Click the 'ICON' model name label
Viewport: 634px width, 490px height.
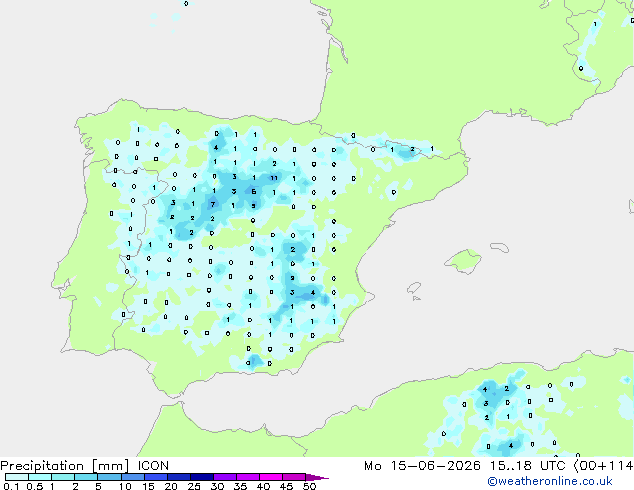(x=153, y=466)
